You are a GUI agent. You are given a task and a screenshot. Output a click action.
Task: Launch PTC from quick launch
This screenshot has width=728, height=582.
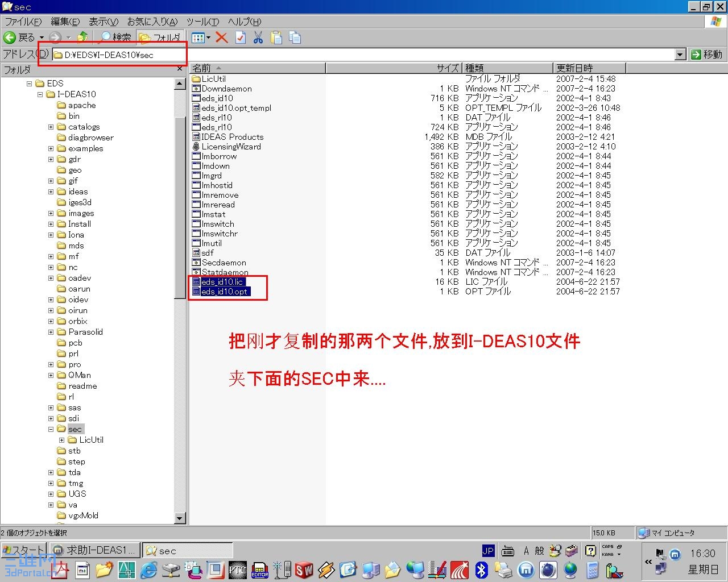tap(237, 570)
